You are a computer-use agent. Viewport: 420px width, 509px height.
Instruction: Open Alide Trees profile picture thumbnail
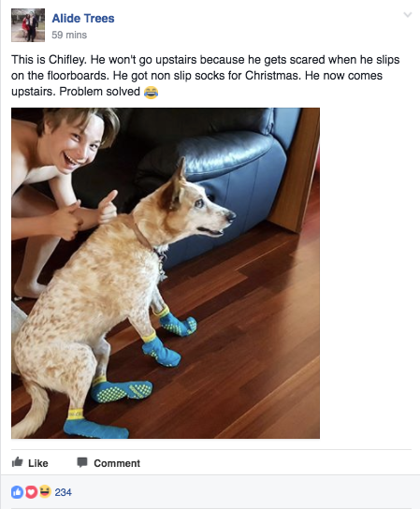28,25
